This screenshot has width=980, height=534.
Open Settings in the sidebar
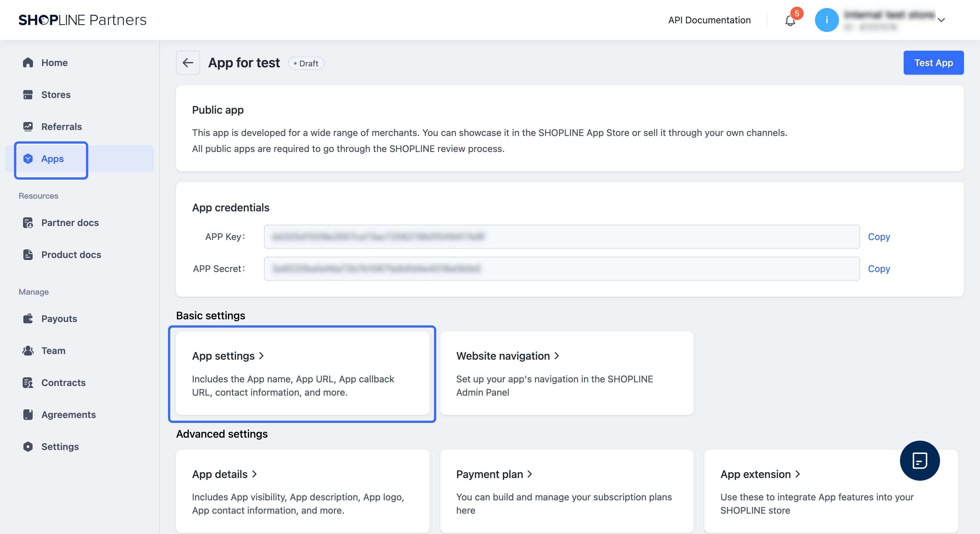[x=60, y=447]
